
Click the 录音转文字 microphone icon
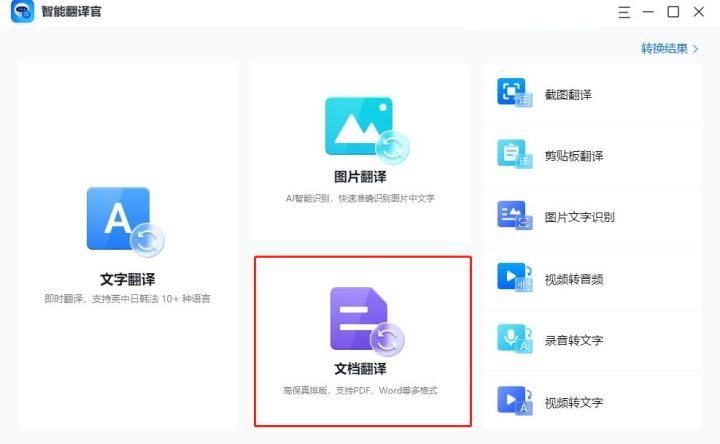[x=515, y=340]
